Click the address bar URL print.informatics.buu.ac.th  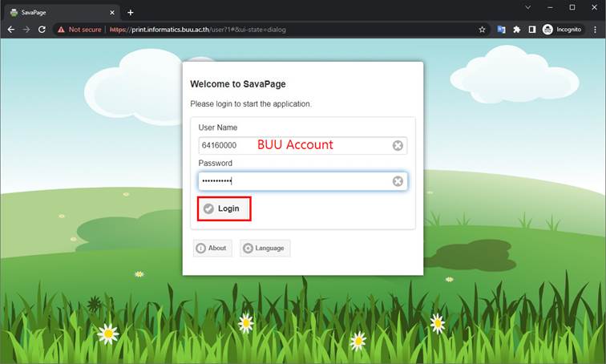pyautogui.click(x=197, y=30)
